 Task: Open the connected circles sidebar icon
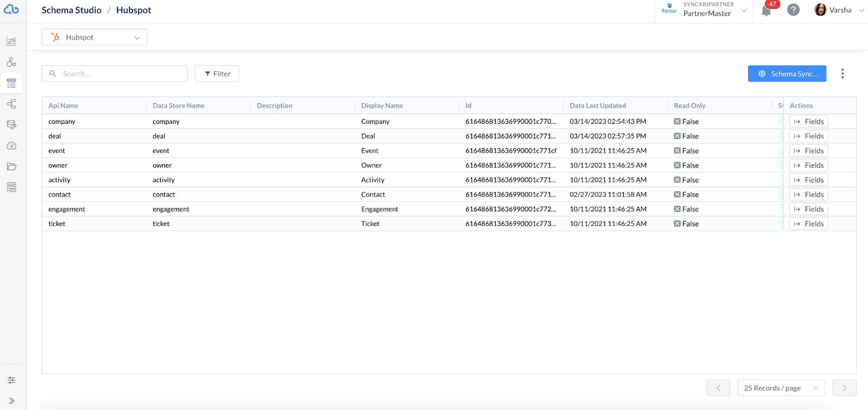(11, 62)
